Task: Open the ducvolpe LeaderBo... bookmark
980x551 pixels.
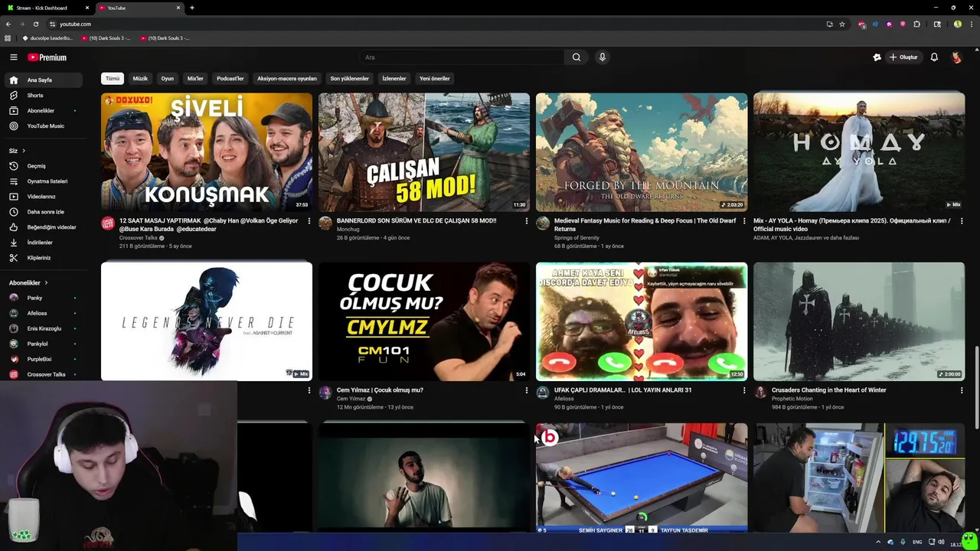Action: click(x=47, y=37)
